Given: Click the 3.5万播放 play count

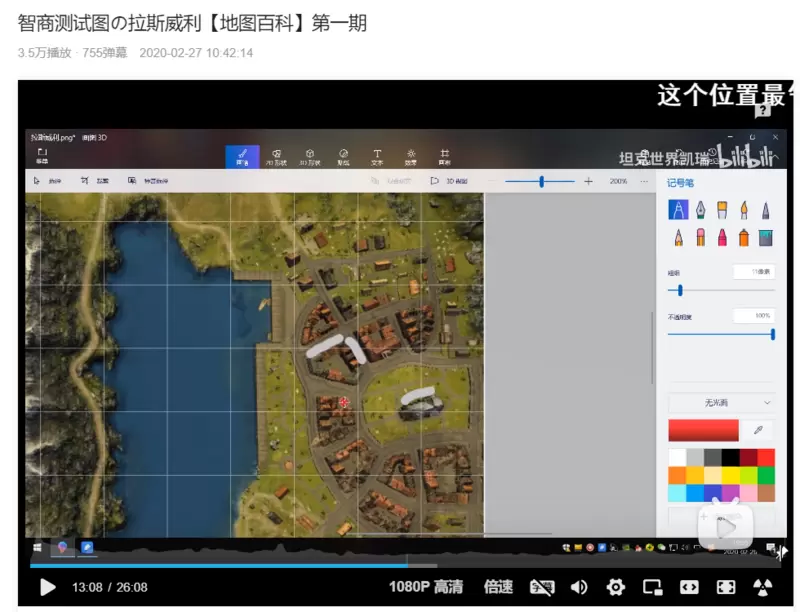Looking at the screenshot, I should [44, 53].
